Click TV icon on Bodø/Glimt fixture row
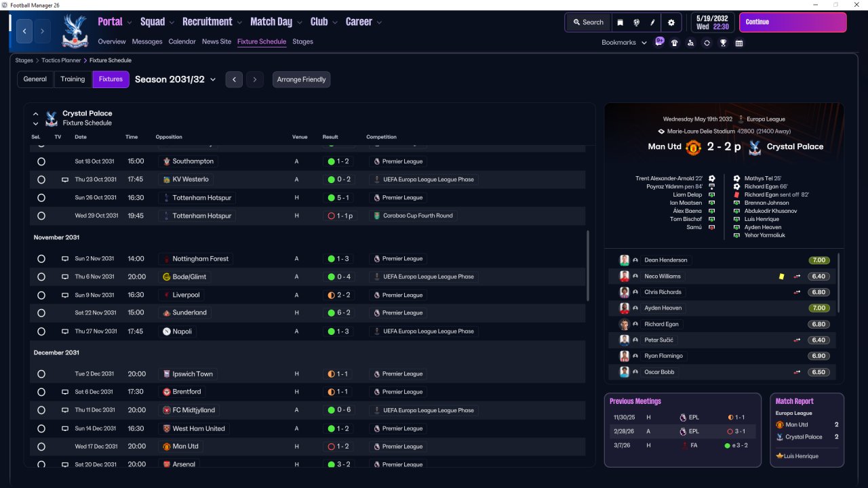This screenshot has width=868, height=488. coord(65,277)
